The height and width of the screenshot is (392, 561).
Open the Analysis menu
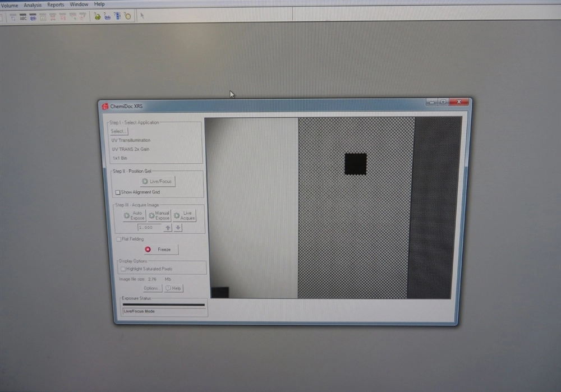tap(33, 4)
